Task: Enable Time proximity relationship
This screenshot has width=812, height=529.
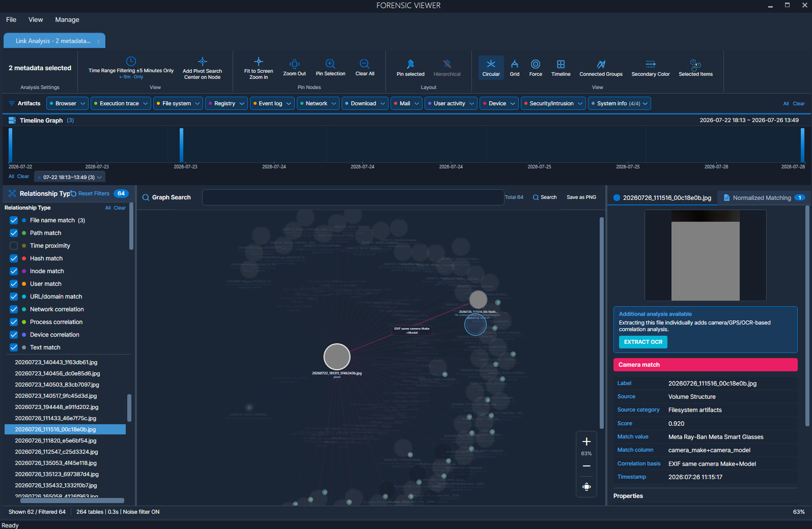Action: coord(14,246)
